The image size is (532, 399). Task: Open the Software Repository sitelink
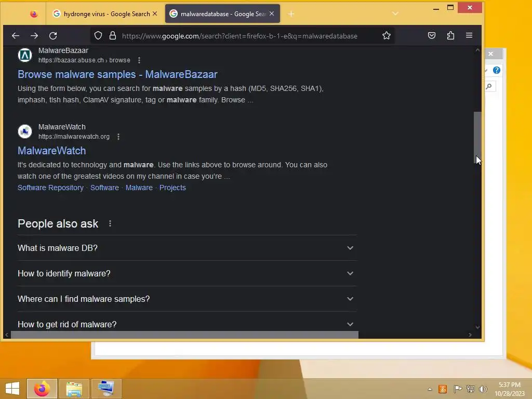[50, 188]
